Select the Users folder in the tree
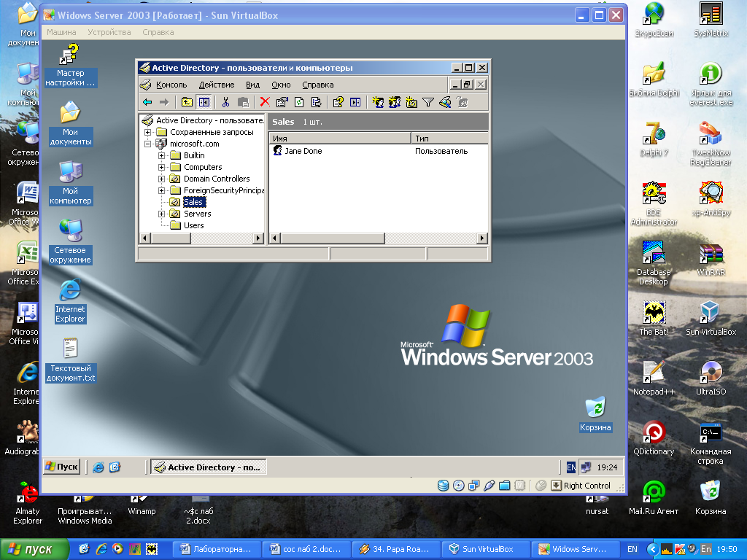747x560 pixels. [x=193, y=225]
